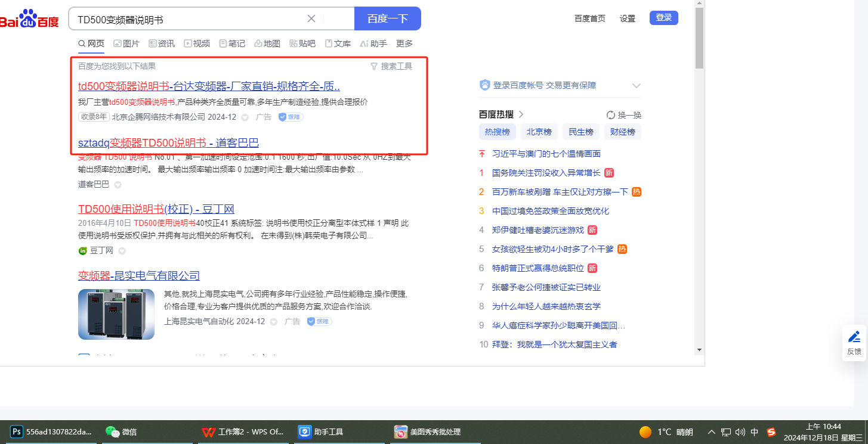
Task: Expand the 更多 tab menu
Action: [404, 44]
